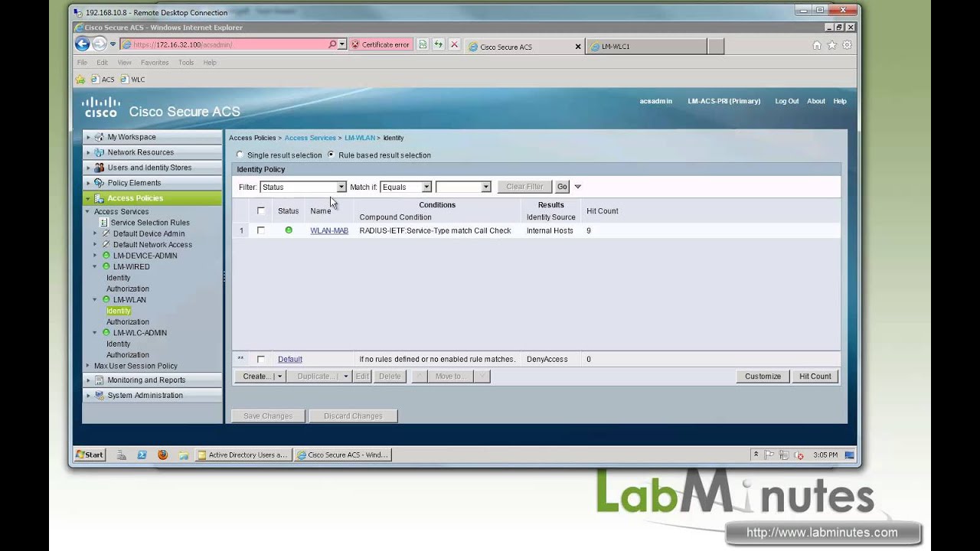Select Authorization under LM-WLAN
The image size is (980, 551).
tap(128, 322)
